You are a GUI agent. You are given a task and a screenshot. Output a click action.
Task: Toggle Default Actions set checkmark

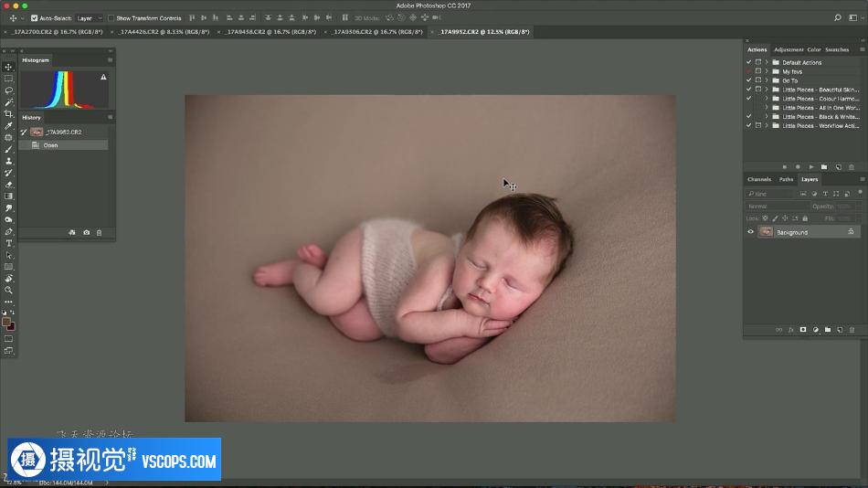749,62
